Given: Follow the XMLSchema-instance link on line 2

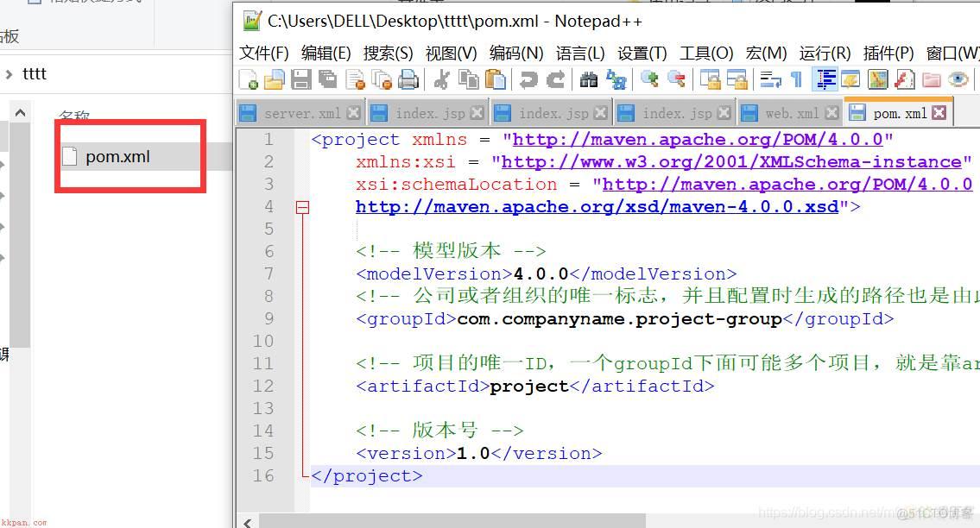Looking at the screenshot, I should tap(731, 162).
